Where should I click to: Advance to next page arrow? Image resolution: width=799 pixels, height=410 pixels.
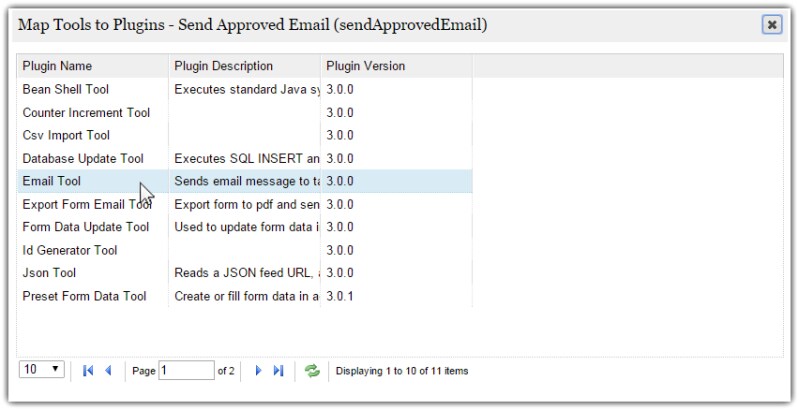tap(258, 371)
